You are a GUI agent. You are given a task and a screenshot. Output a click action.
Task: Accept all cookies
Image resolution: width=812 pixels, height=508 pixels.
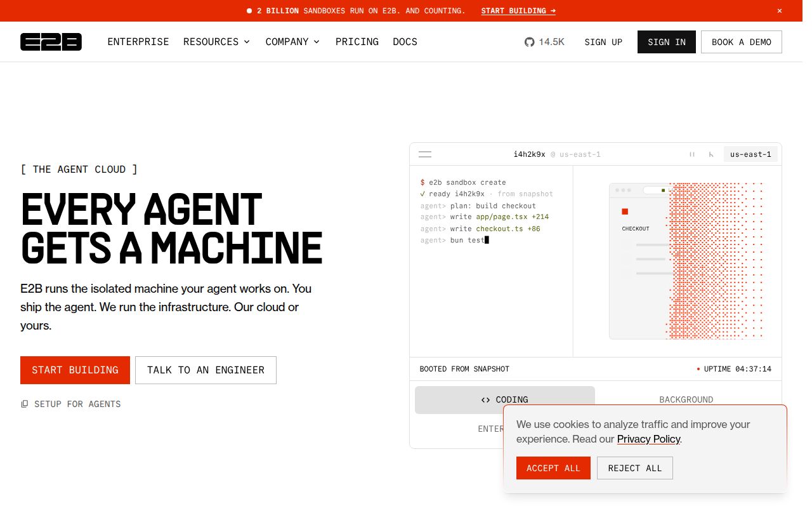553,468
